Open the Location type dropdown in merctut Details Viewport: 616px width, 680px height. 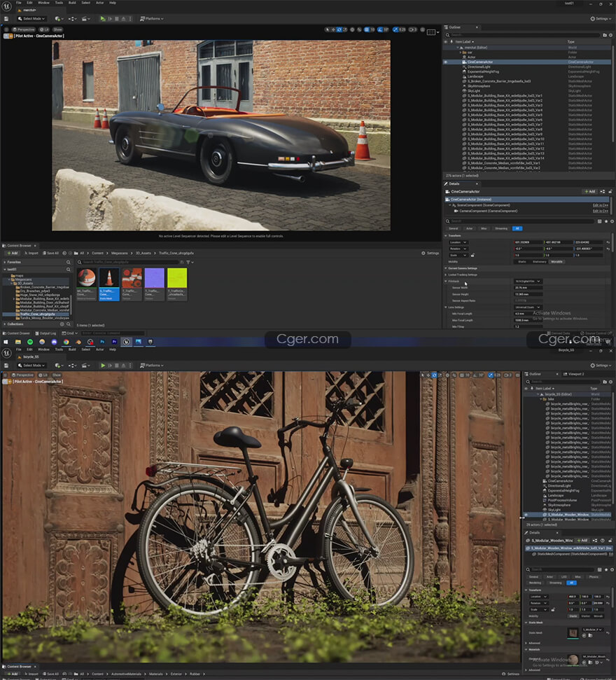tap(458, 242)
